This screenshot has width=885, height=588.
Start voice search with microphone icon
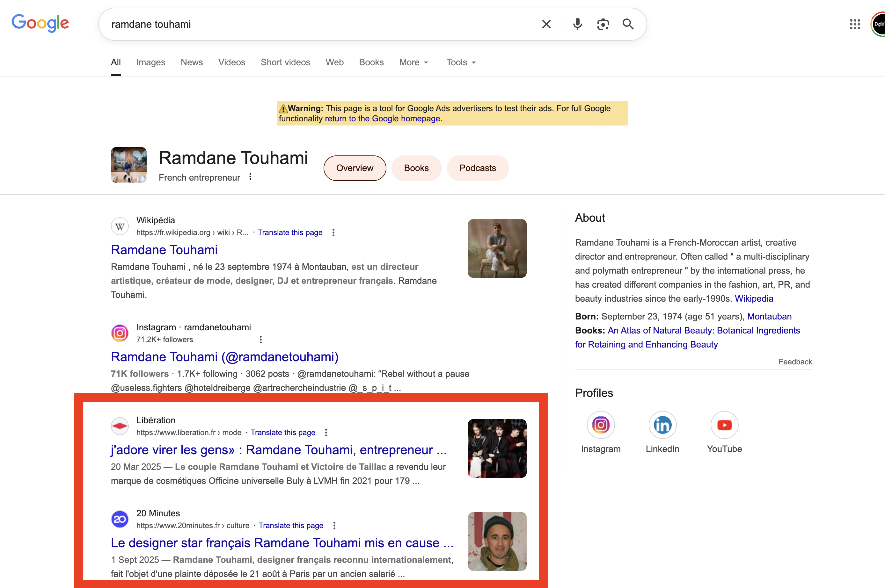577,25
